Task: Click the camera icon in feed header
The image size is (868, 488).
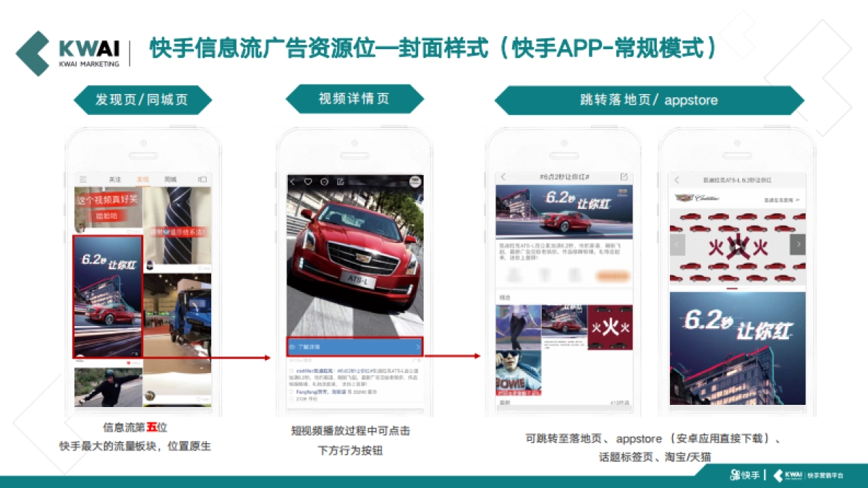Action: 203,179
